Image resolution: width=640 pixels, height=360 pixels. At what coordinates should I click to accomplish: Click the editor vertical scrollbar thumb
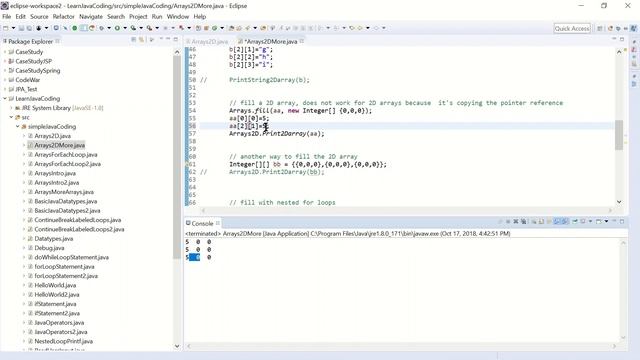click(619, 135)
